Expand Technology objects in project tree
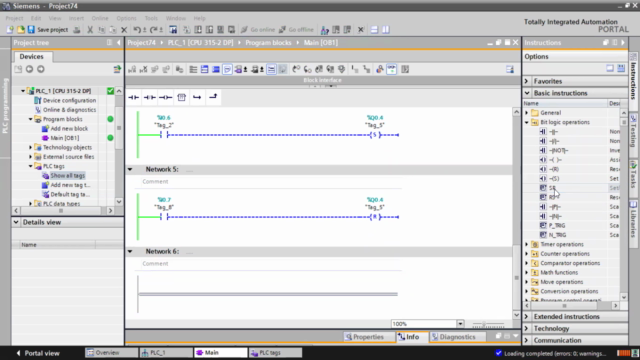The width and height of the screenshot is (640, 360). coord(30,147)
